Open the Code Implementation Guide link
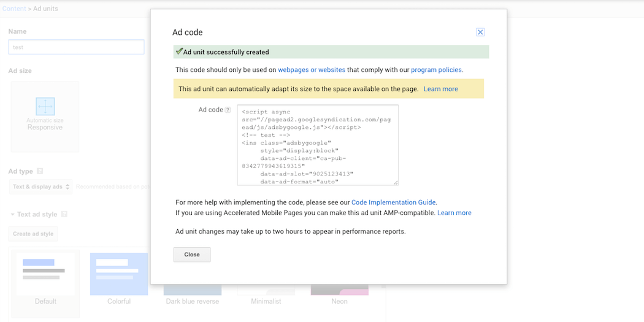Screen dimensions: 644x322 (394, 202)
